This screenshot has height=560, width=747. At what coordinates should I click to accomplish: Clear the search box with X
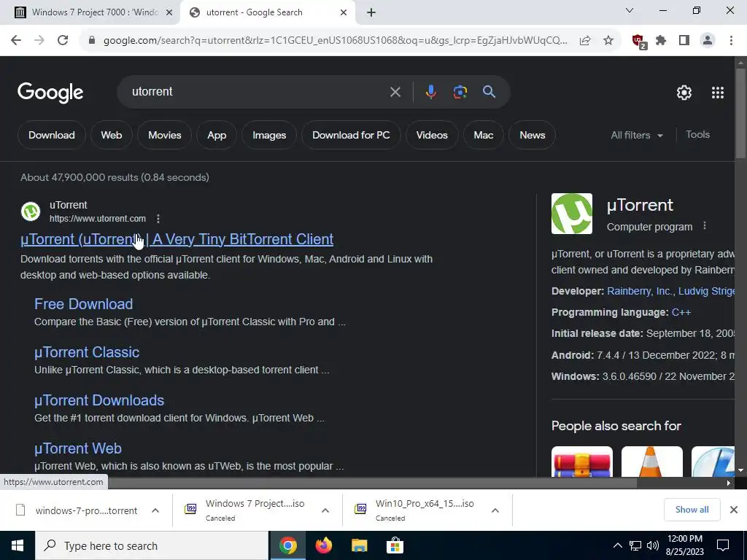point(395,92)
